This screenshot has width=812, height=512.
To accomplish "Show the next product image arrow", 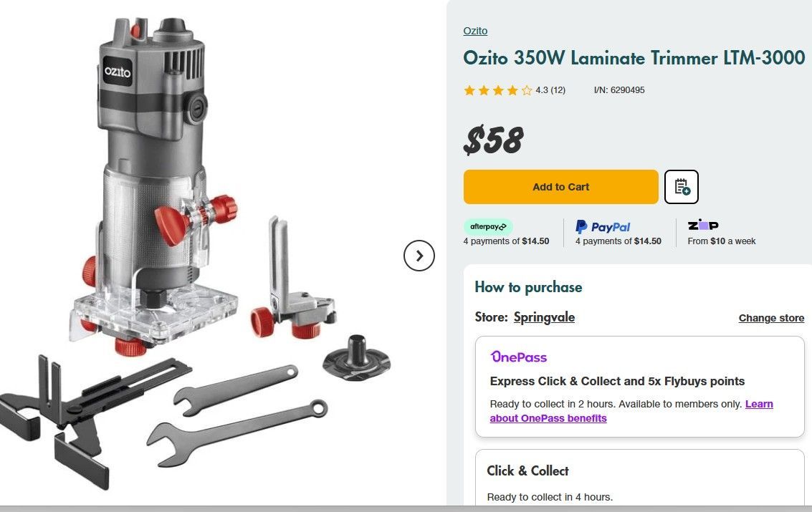I will [x=419, y=255].
